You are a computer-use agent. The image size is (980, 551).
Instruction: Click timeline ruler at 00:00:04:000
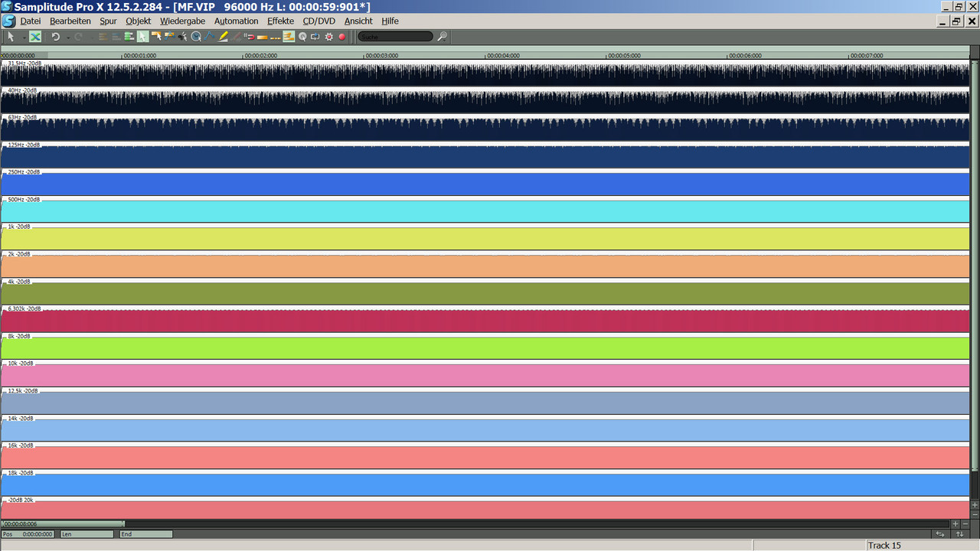click(503, 55)
